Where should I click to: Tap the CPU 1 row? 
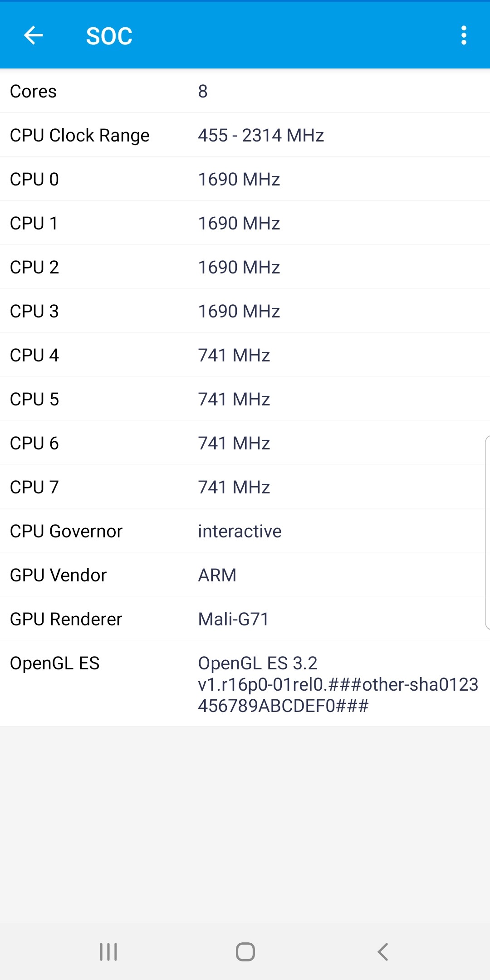pos(245,223)
